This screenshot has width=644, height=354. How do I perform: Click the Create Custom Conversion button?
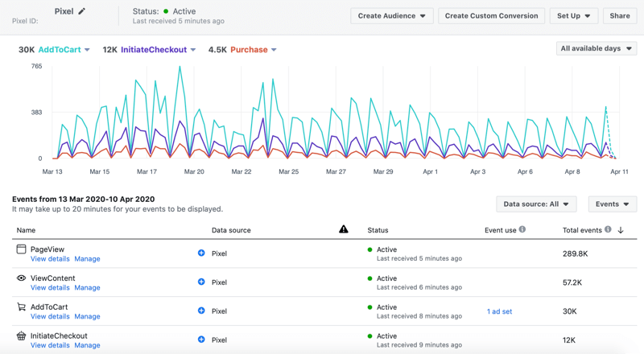pyautogui.click(x=490, y=16)
